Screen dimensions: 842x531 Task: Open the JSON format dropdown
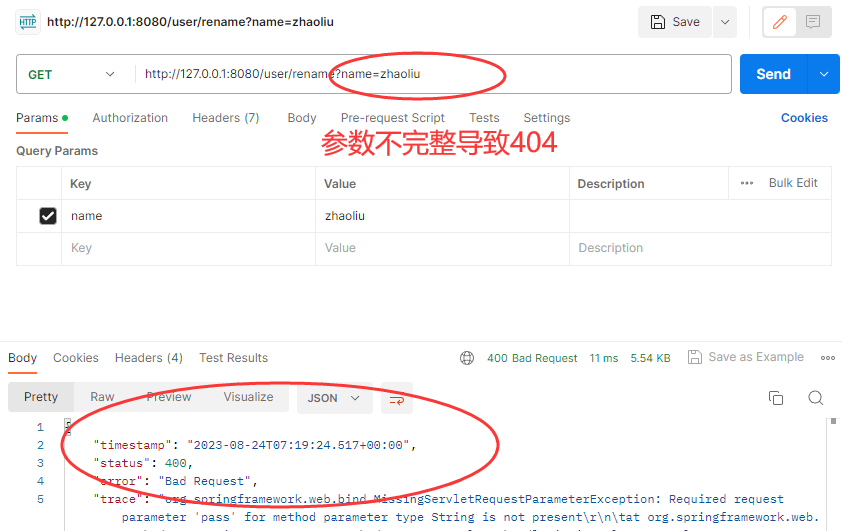tap(335, 398)
